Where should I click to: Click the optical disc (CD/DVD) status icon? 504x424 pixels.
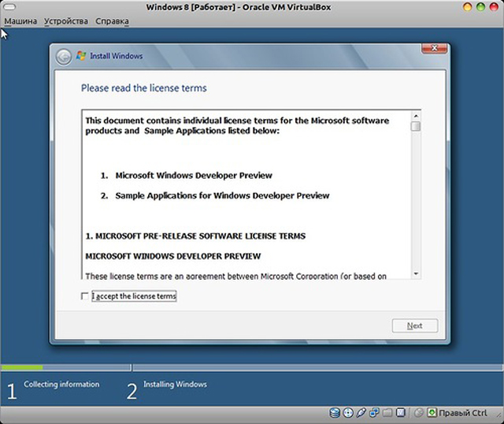(348, 412)
